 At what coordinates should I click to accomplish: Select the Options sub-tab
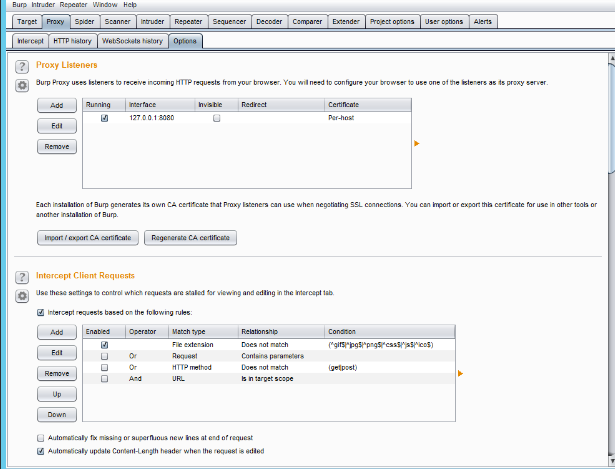coord(185,41)
